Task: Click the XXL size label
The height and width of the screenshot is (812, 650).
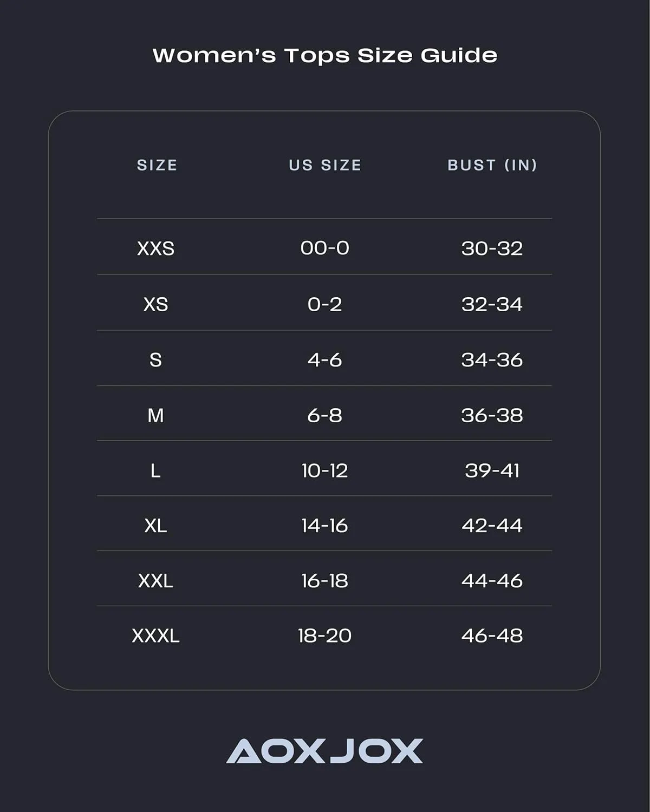Action: pos(156,581)
